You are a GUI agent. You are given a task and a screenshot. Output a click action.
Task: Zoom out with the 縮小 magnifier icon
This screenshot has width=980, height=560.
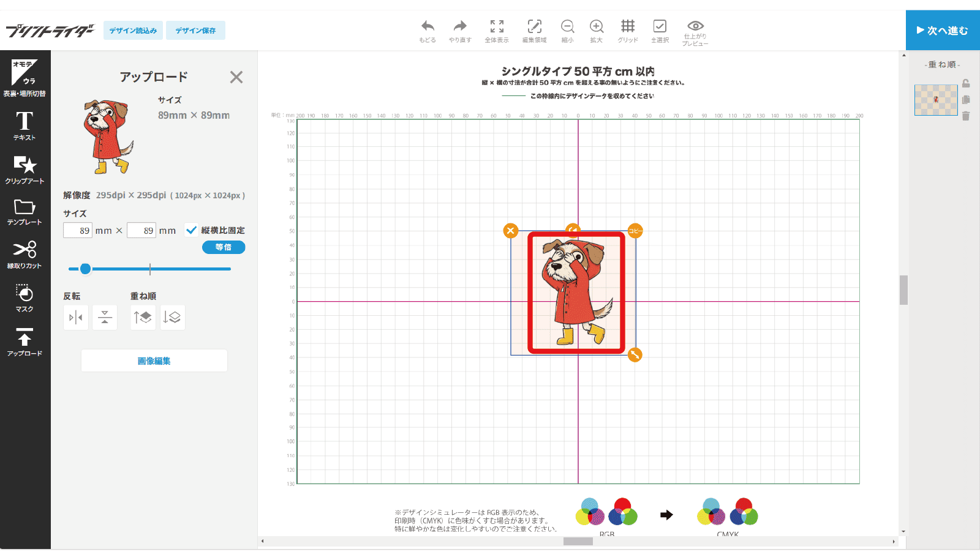[x=567, y=26]
